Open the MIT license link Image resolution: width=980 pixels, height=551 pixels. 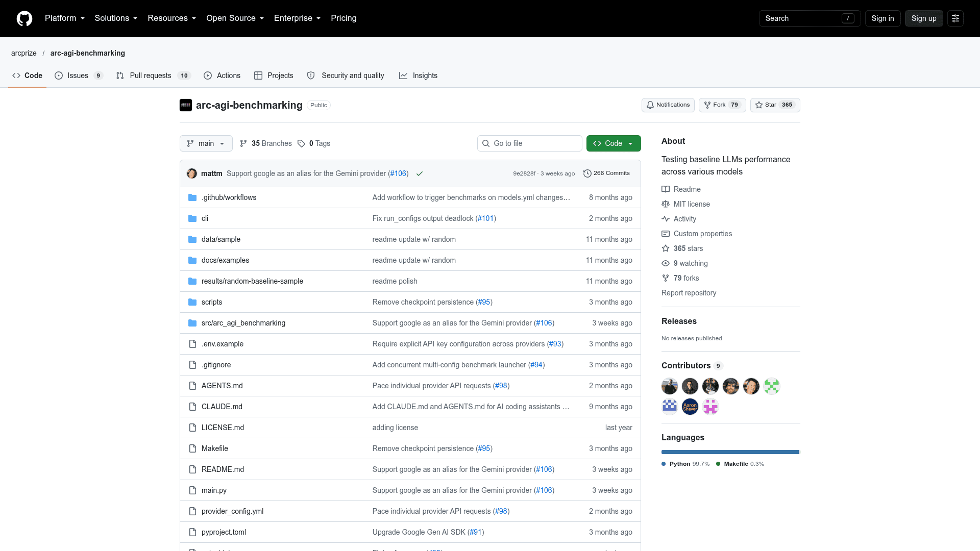click(x=686, y=204)
